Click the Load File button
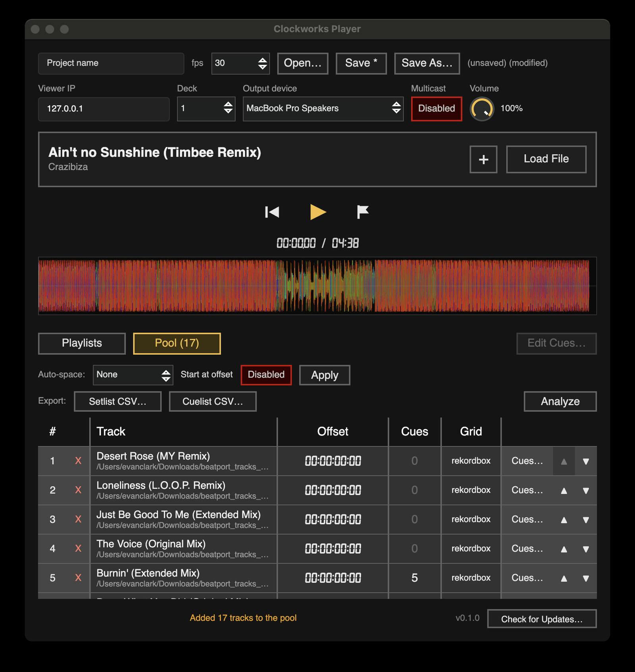This screenshot has height=672, width=635. pyautogui.click(x=546, y=159)
